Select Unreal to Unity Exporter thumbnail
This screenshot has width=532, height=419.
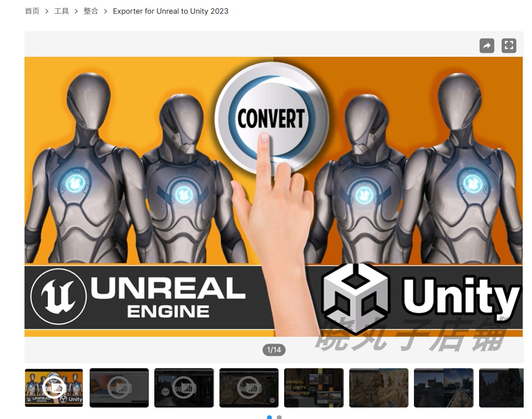(x=314, y=388)
